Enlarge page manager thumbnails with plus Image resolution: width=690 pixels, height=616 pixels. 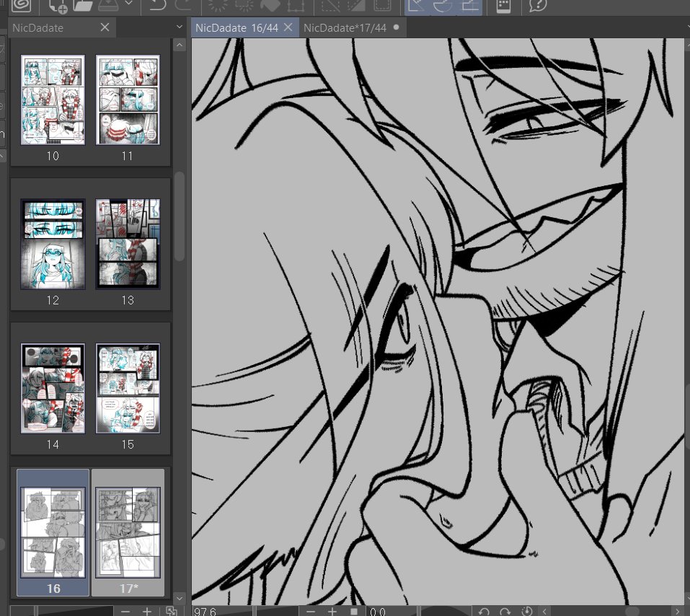click(x=147, y=611)
